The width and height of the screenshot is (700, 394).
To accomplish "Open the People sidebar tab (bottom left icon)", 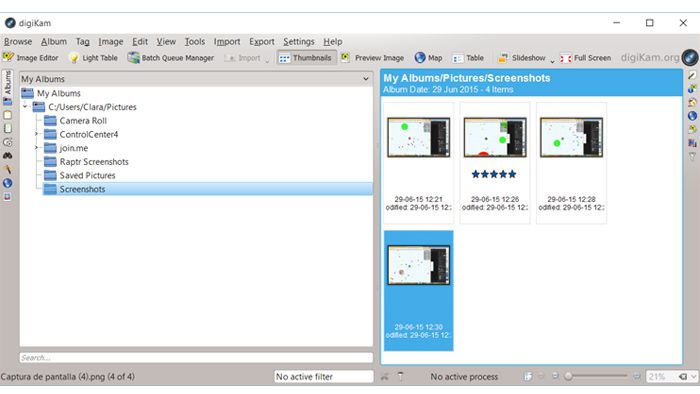I will 8,197.
